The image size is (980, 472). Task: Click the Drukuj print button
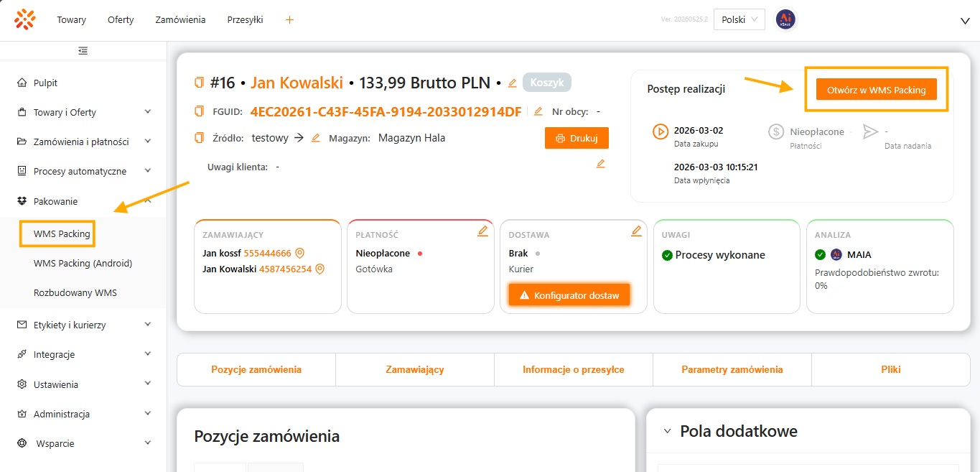click(577, 138)
